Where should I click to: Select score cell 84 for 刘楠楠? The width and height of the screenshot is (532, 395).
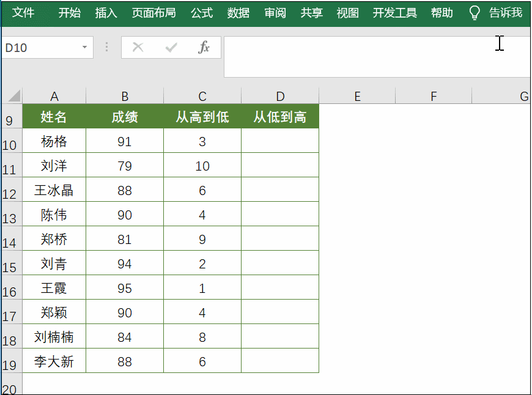tap(125, 336)
